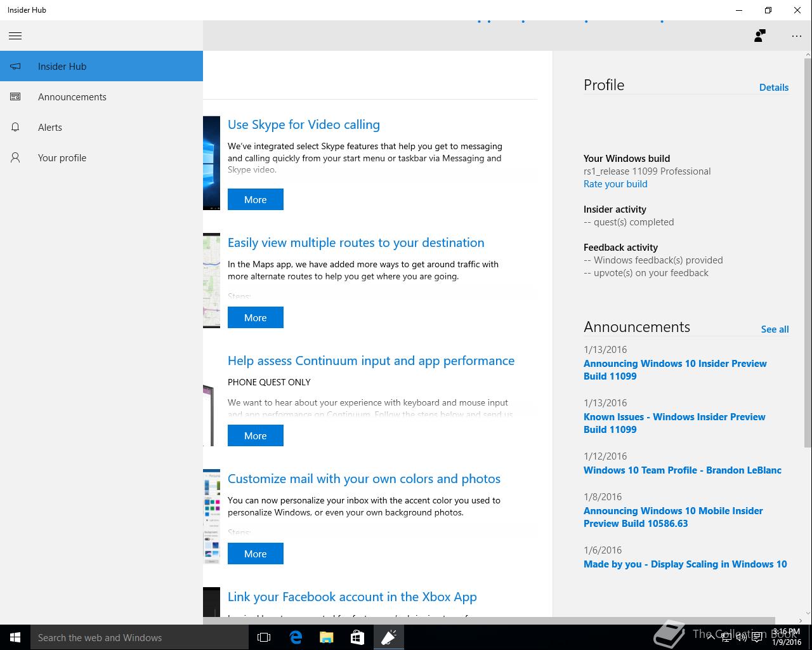The height and width of the screenshot is (650, 812).
Task: Open Link your Facebook account in Xbox App
Action: (x=352, y=597)
